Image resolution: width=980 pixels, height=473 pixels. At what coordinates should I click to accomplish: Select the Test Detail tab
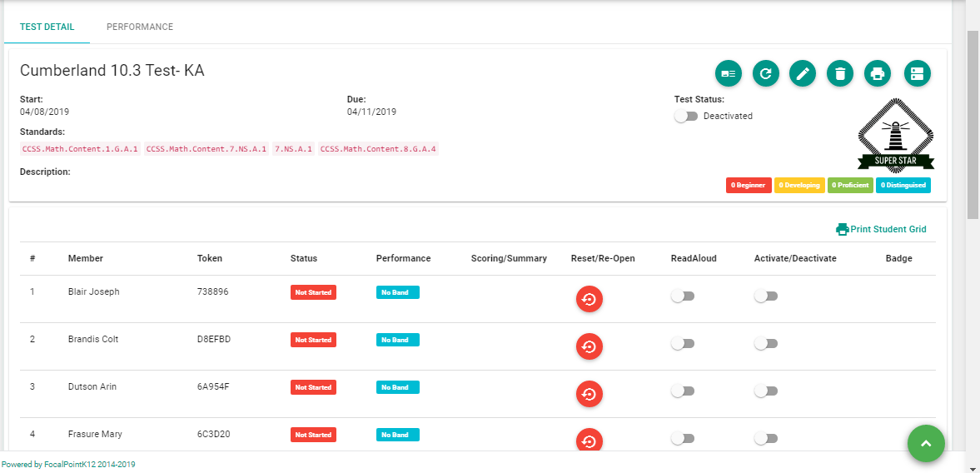point(47,27)
